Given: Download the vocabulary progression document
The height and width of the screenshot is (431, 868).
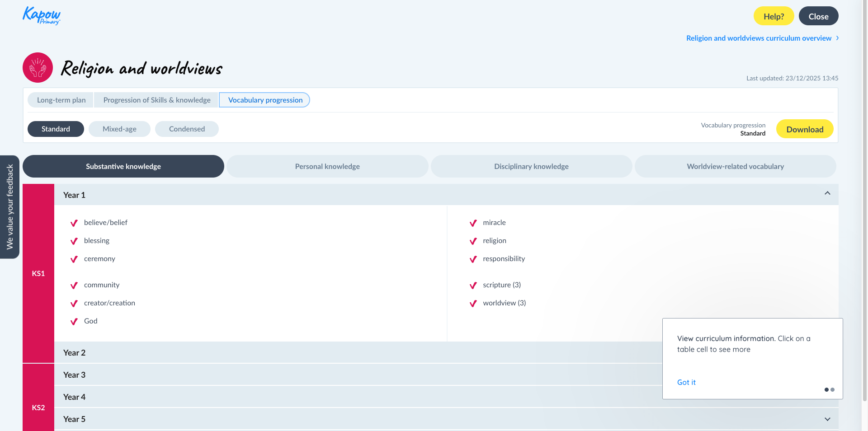Looking at the screenshot, I should [x=805, y=129].
